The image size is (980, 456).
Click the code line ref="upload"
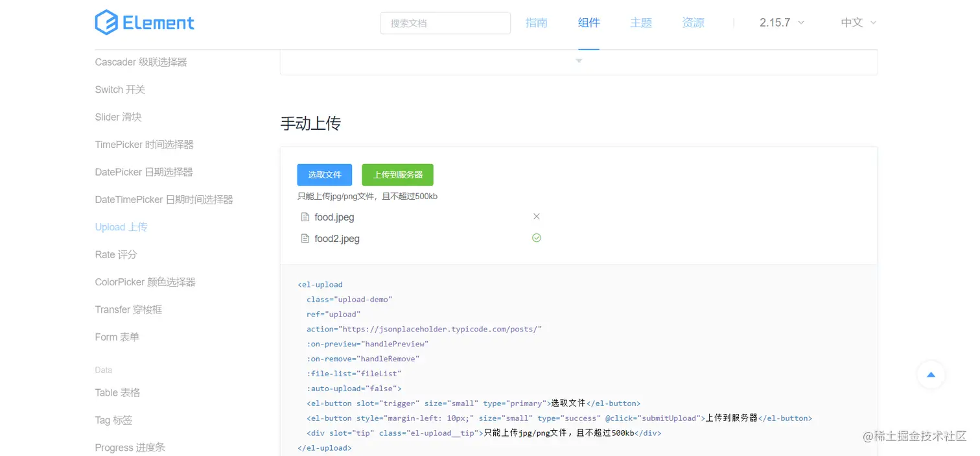coord(334,315)
